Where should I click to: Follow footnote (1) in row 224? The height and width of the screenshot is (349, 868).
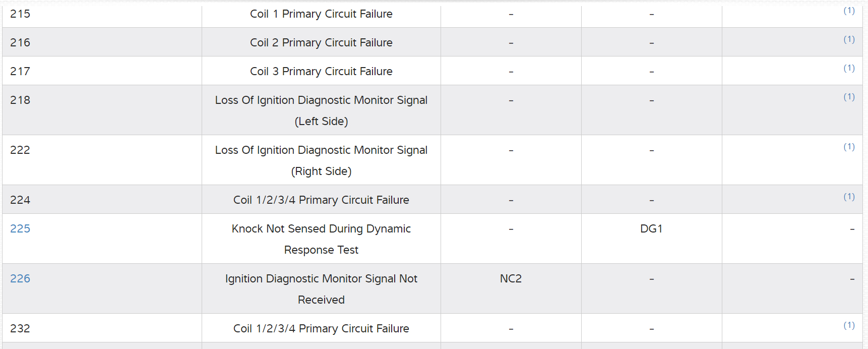pyautogui.click(x=849, y=197)
